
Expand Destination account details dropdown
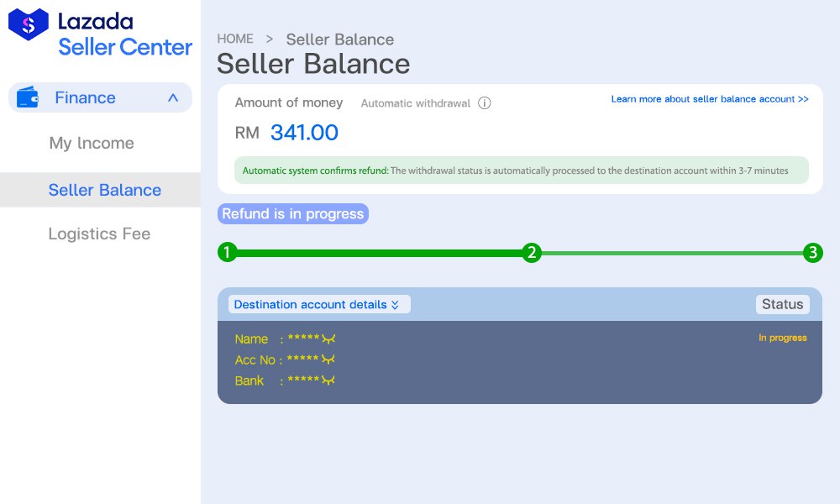[x=319, y=304]
